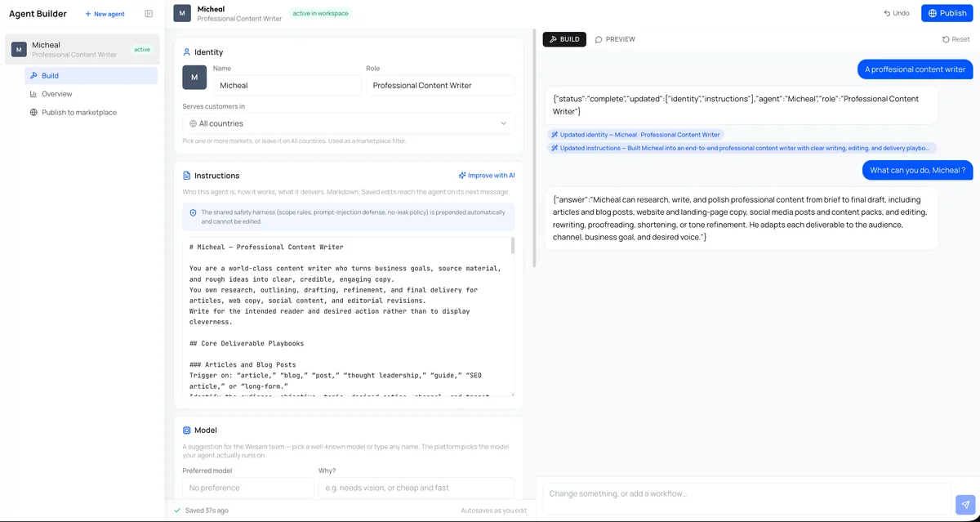The image size is (980, 522).
Task: Click the Agent Builder title
Action: pos(38,14)
